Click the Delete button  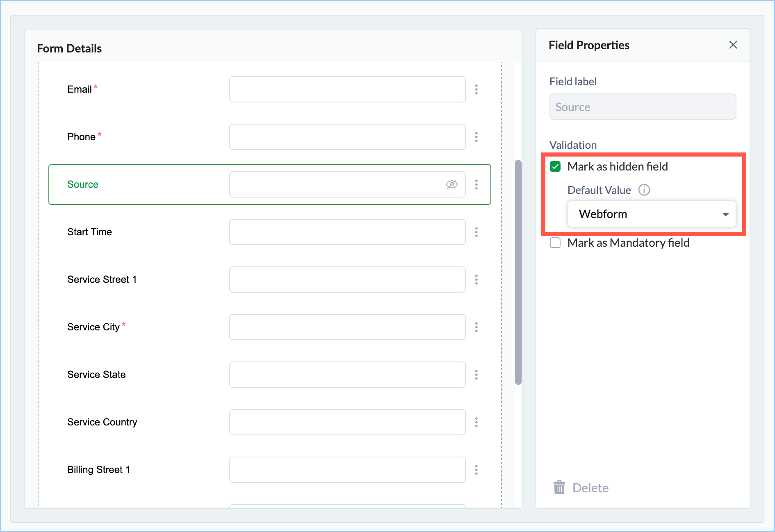pos(590,488)
